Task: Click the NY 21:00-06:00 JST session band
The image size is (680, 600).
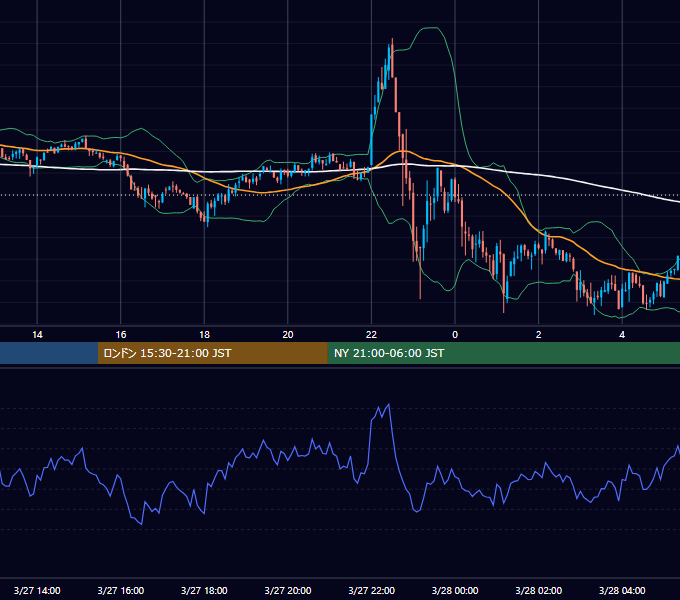Action: coord(503,353)
